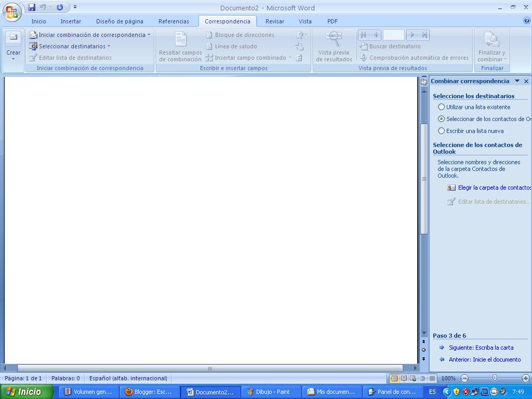Open the Office button menu
Viewport: 532px width, 399px height.
tap(12, 12)
